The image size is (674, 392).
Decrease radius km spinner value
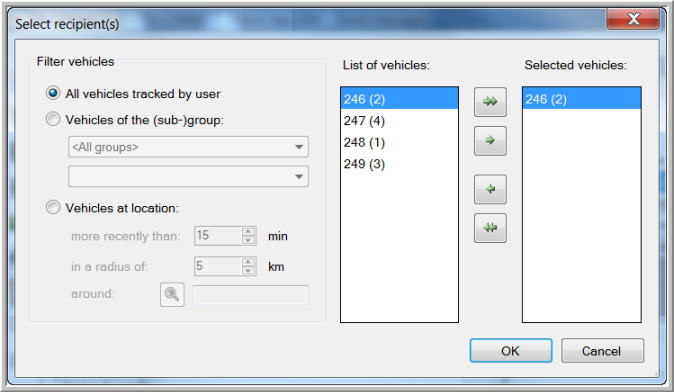[248, 270]
